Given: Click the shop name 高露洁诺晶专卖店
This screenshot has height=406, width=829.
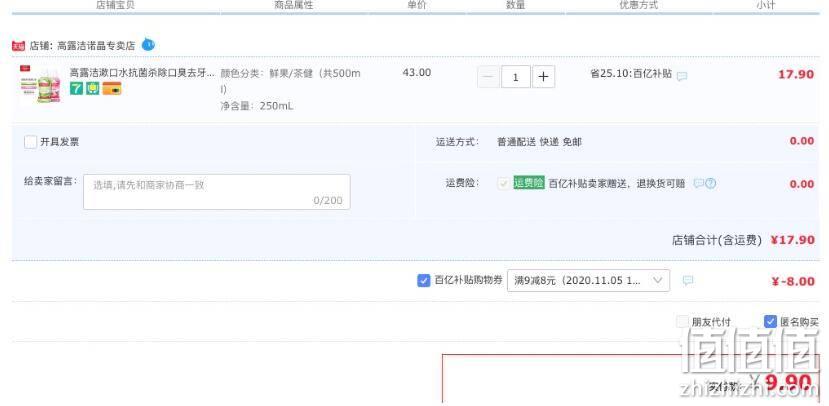Looking at the screenshot, I should pos(96,46).
